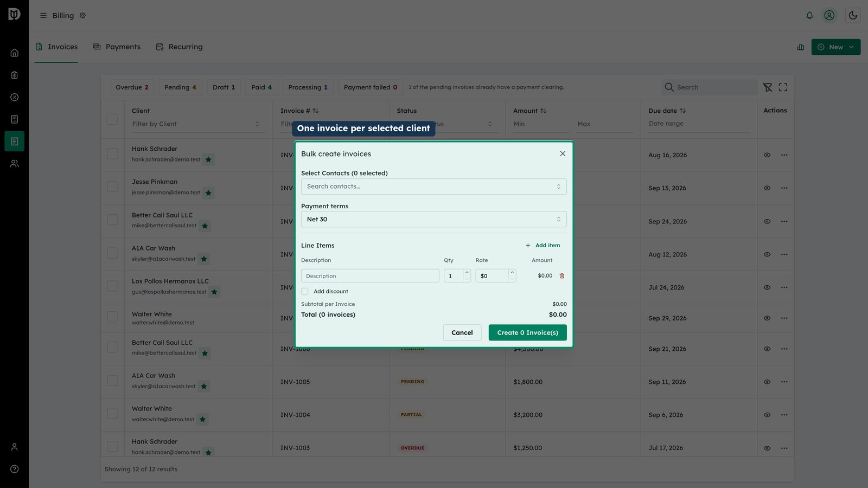The width and height of the screenshot is (868, 488).
Task: Select the highlighted invoice icon in the sidebar
Action: [15, 142]
